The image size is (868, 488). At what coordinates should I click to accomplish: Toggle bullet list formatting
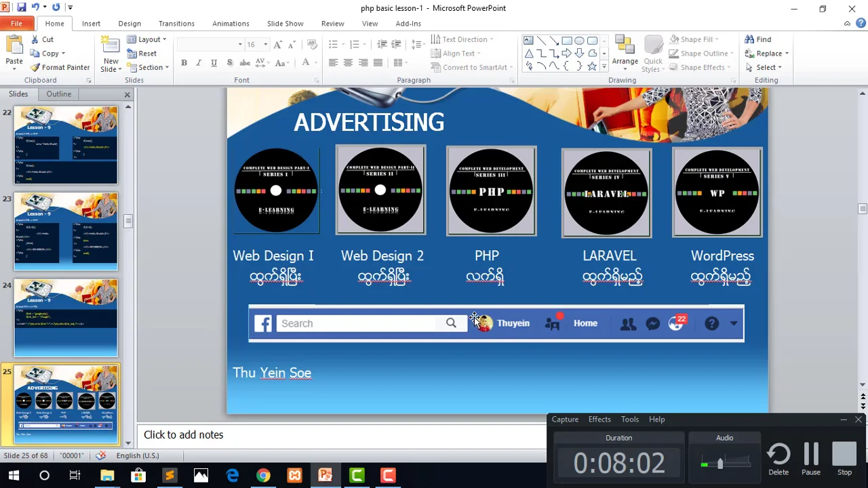(333, 44)
